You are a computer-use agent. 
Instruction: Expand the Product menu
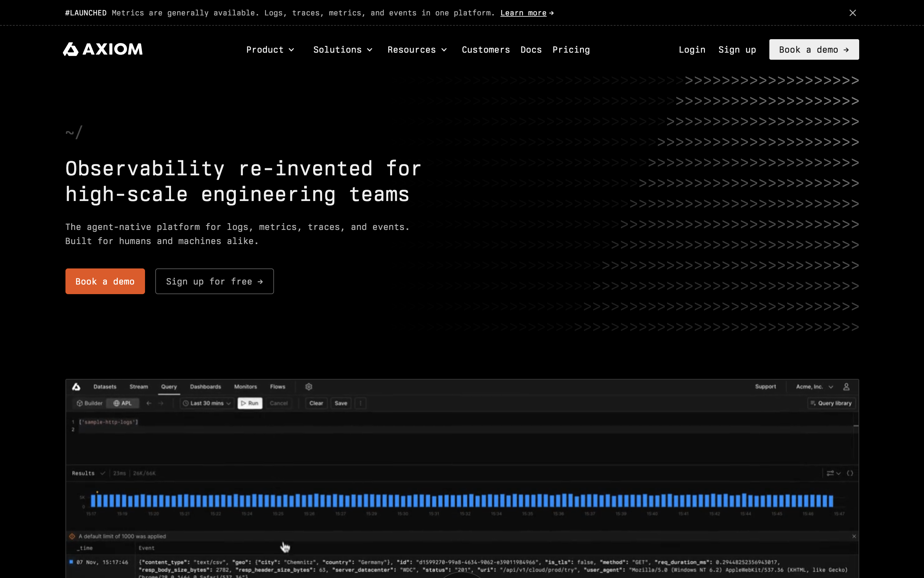pyautogui.click(x=270, y=50)
